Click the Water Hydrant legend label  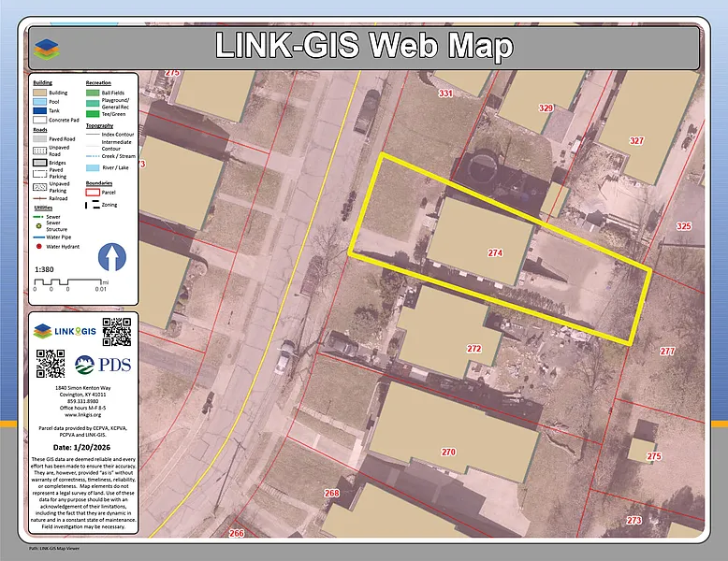point(63,247)
